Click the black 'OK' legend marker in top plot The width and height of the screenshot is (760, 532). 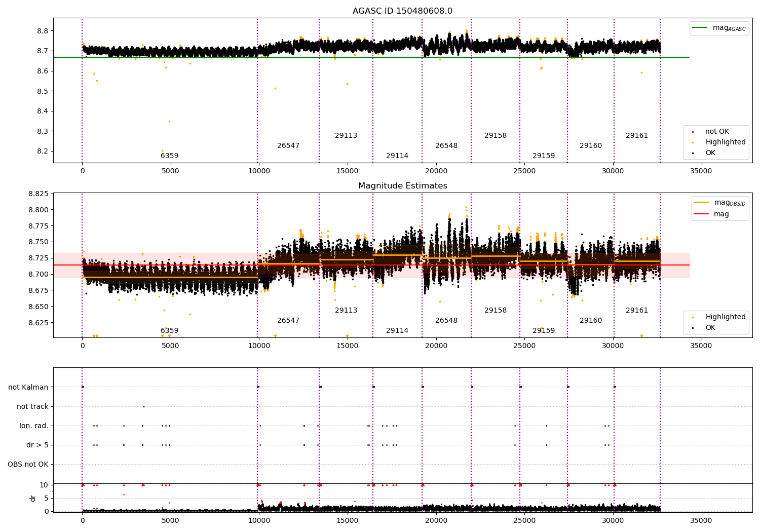point(693,153)
